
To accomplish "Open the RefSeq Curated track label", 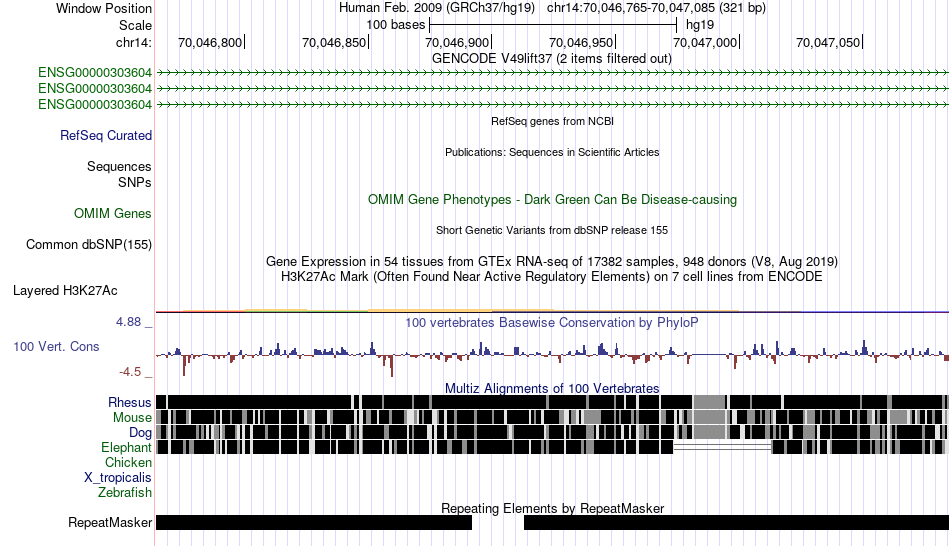I will pos(105,135).
